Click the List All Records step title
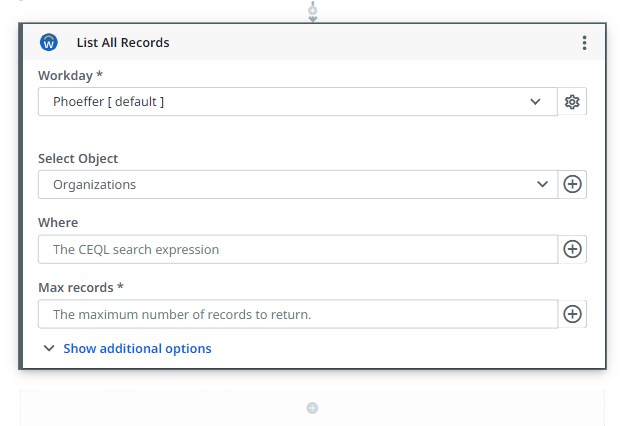626x426 pixels. point(123,43)
